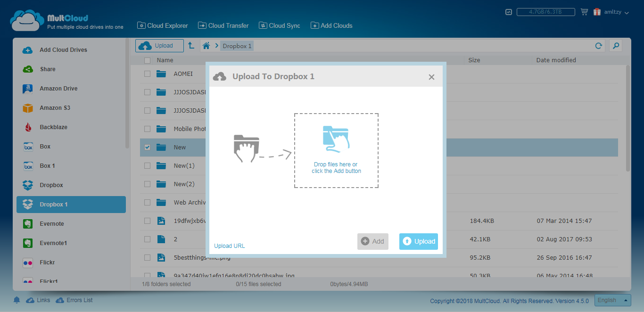Open the New(1) folder
The image size is (644, 312).
click(x=184, y=165)
